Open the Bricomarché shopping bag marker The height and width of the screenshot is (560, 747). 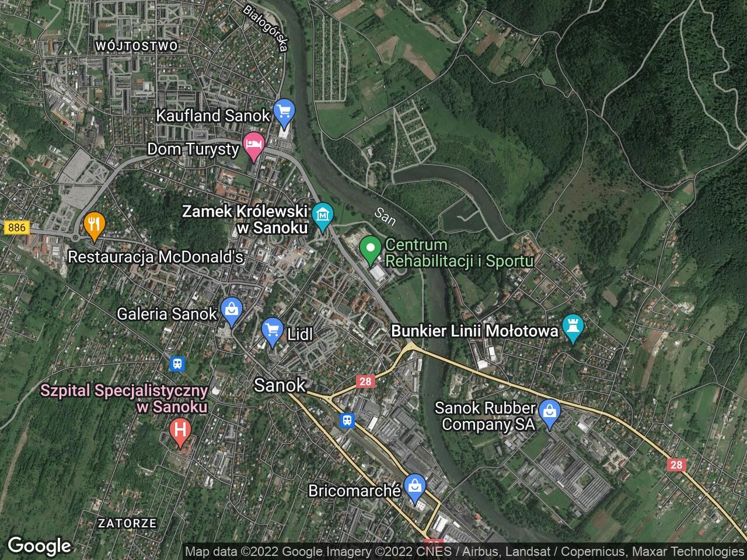(415, 488)
